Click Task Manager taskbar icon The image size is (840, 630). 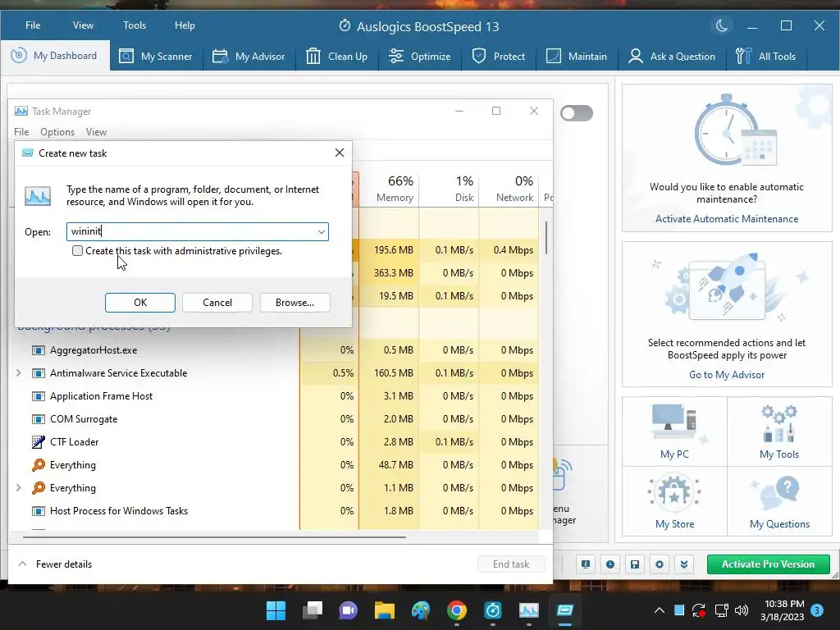pyautogui.click(x=529, y=610)
